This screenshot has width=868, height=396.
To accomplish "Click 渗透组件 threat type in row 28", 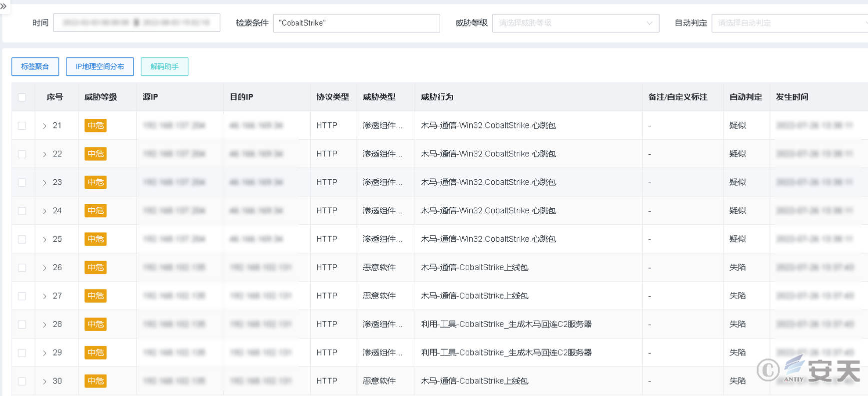I will click(x=382, y=325).
